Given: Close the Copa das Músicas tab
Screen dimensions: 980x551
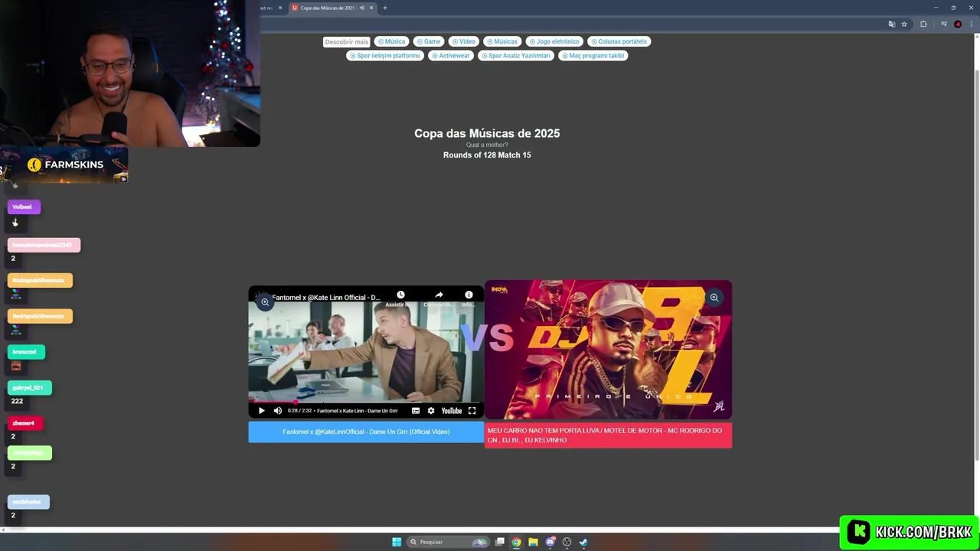Looking at the screenshot, I should click(371, 8).
